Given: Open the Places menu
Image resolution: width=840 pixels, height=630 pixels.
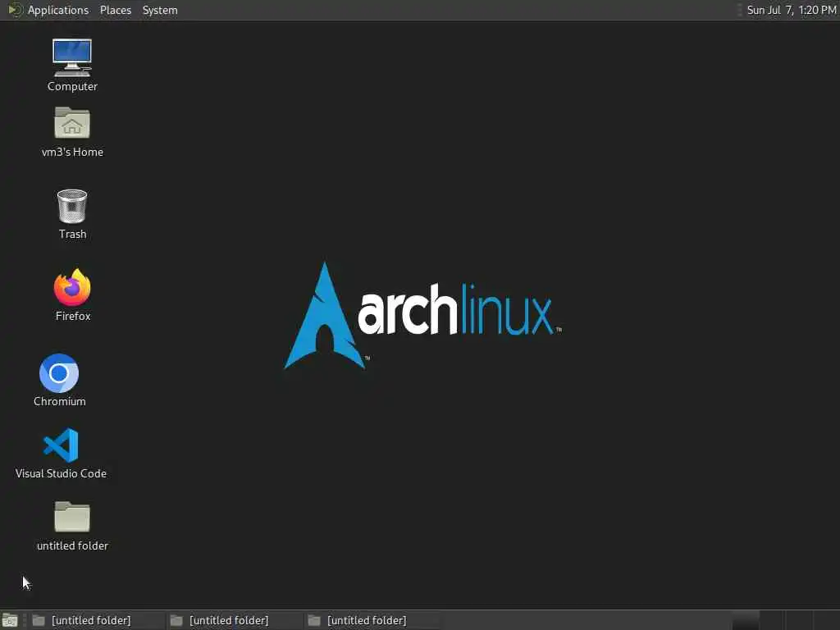Looking at the screenshot, I should tap(115, 10).
